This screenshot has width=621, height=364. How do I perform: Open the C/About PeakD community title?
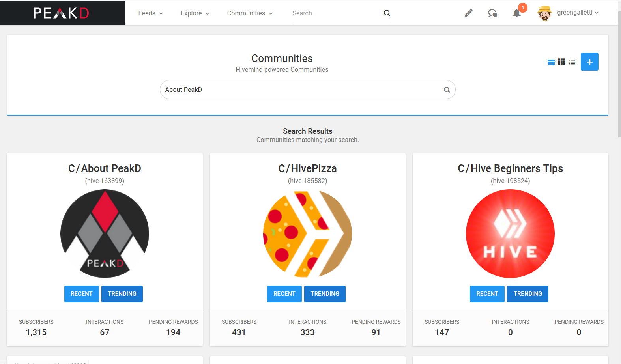(x=105, y=168)
